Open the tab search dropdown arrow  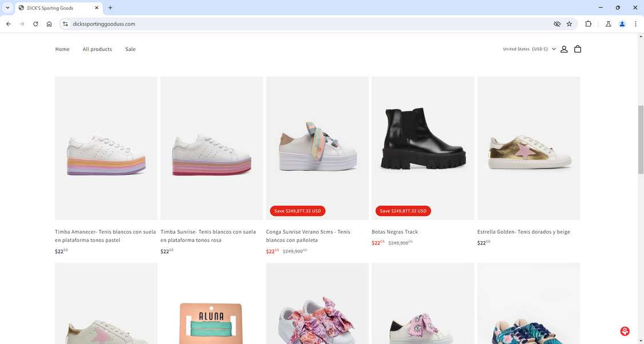(7, 7)
